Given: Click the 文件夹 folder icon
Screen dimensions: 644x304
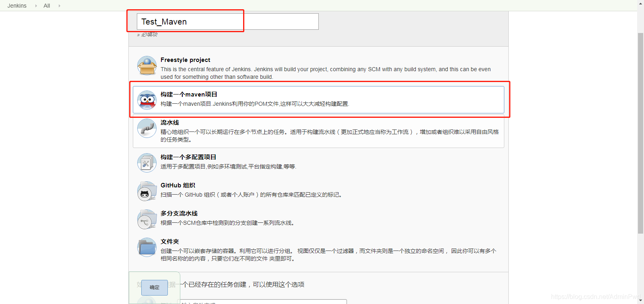Looking at the screenshot, I should coord(147,247).
